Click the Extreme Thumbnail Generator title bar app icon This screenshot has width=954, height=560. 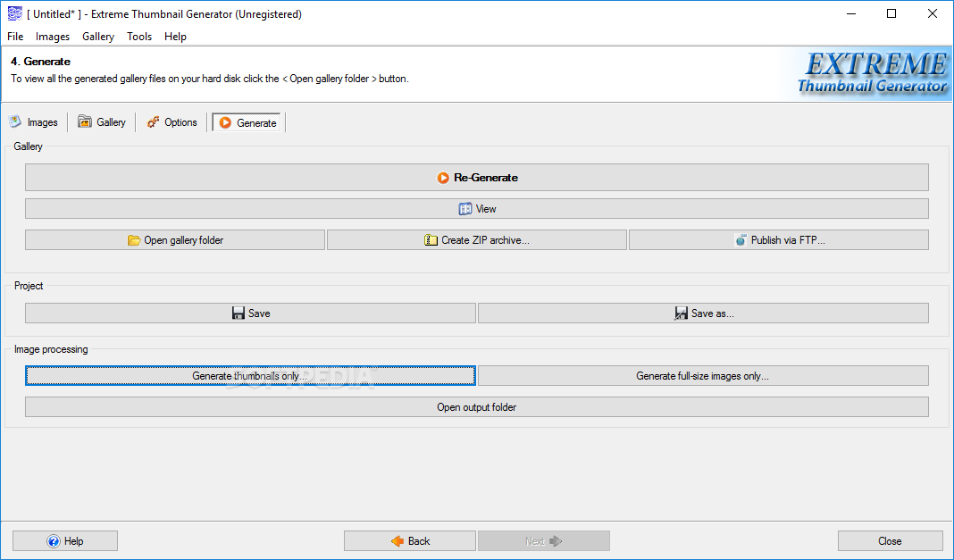(x=14, y=13)
